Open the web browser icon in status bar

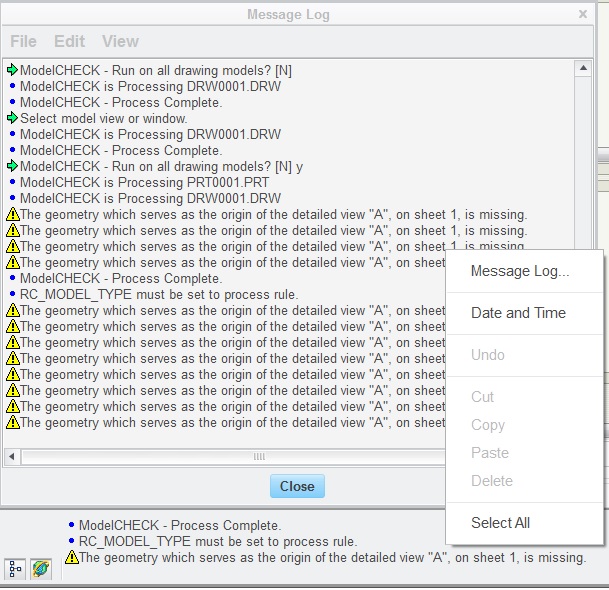coord(41,569)
